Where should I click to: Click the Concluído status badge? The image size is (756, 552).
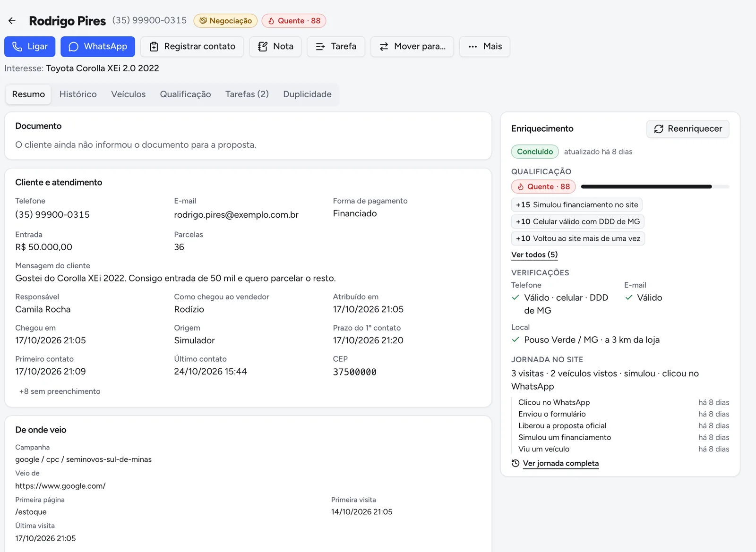pos(535,152)
